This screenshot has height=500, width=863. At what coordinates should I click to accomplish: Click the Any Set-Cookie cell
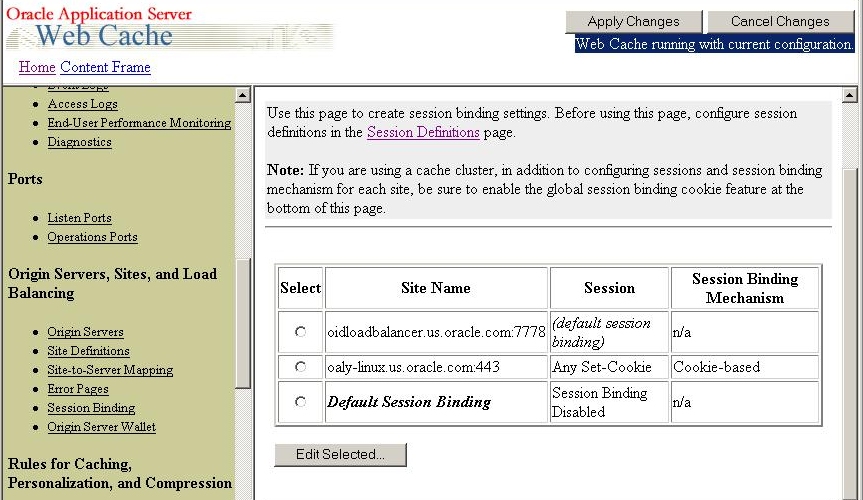tap(609, 367)
